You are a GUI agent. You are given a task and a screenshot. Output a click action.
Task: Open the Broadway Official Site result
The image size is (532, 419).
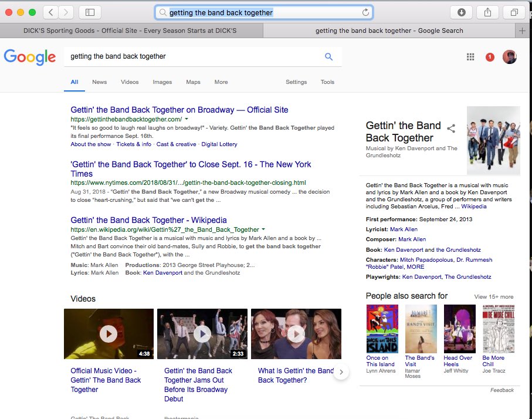tap(179, 110)
